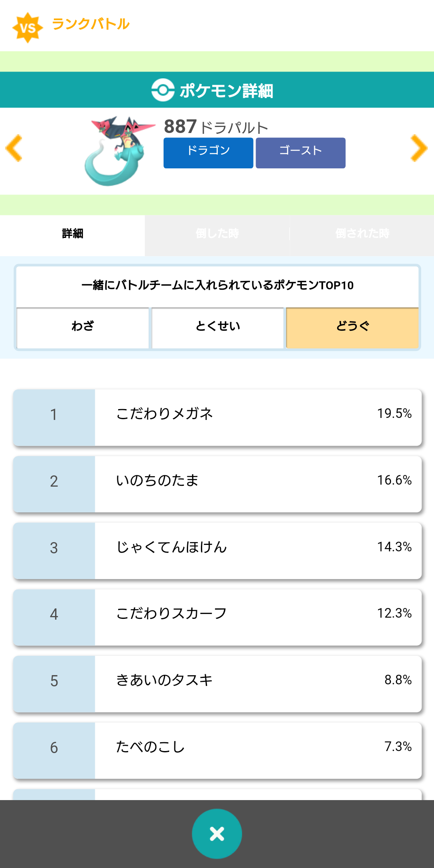
Task: Show the どうぐ ranking
Action: pyautogui.click(x=352, y=327)
